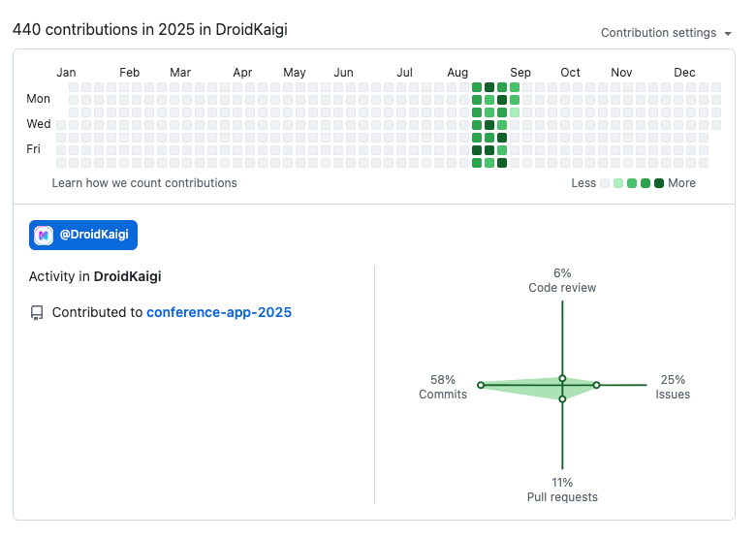Click the 'More' legend label

(681, 183)
